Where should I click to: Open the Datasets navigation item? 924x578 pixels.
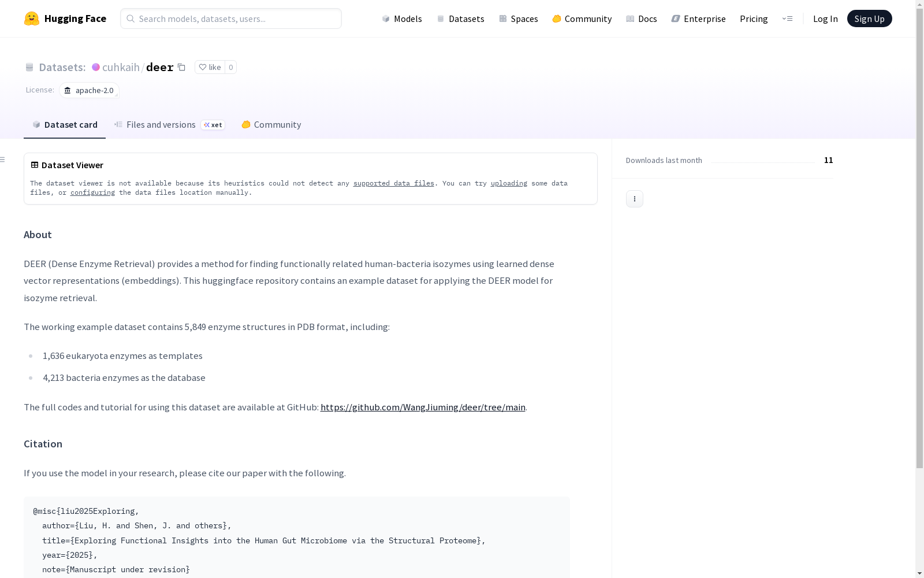point(460,18)
